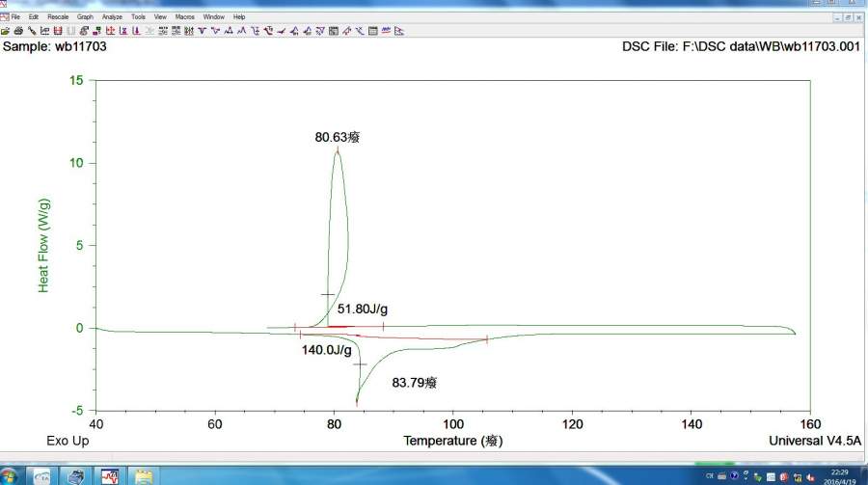Click the red floppy-disk save icon
Image resolution: width=868 pixels, height=485 pixels.
58,31
